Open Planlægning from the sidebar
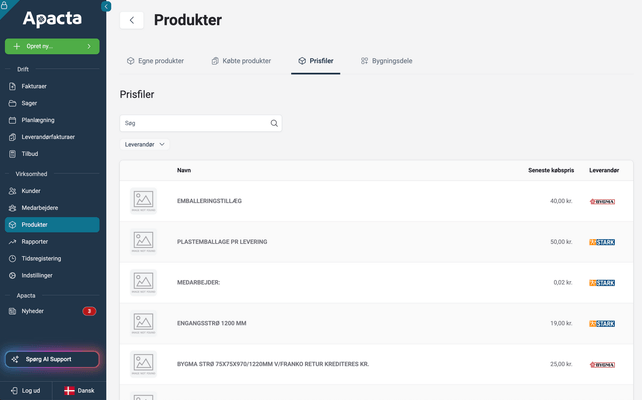The image size is (642, 400). point(39,120)
